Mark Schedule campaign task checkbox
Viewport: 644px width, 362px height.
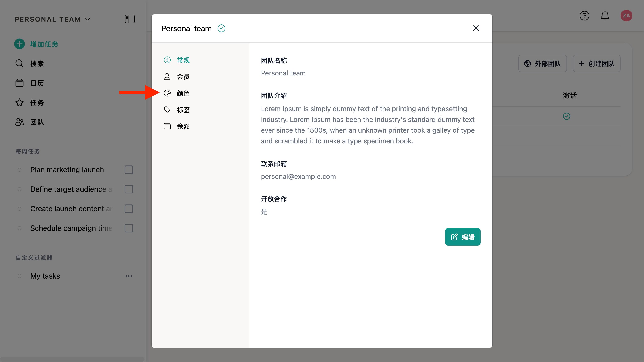[129, 228]
